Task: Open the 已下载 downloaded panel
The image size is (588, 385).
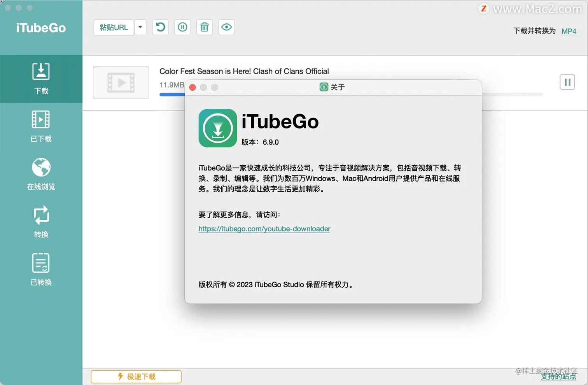Action: [41, 126]
